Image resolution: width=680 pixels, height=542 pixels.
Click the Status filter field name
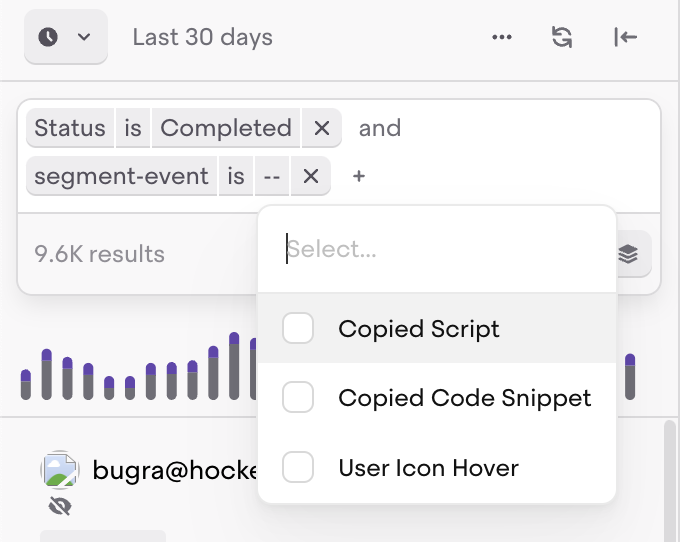(x=70, y=128)
